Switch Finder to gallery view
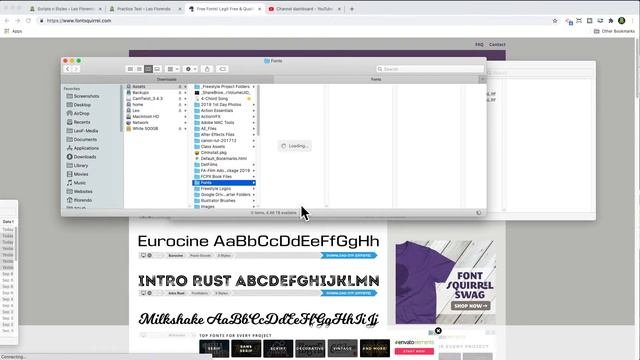 (x=157, y=69)
